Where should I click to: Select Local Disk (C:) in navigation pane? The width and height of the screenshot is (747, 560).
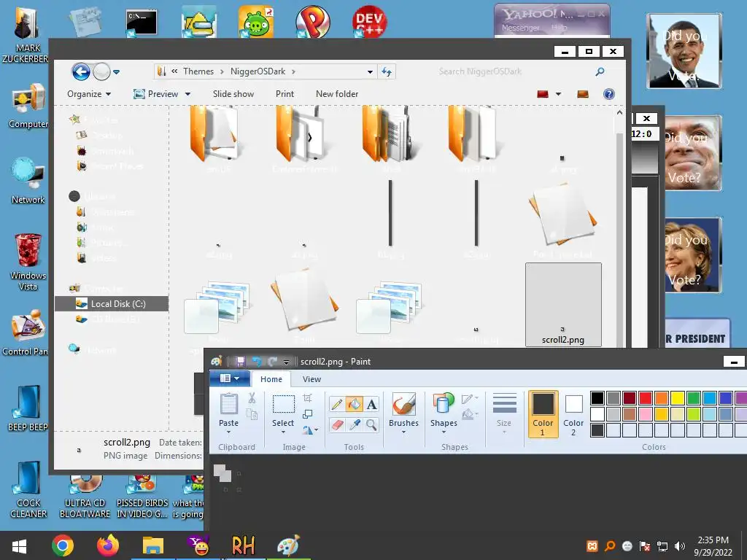tap(112, 304)
